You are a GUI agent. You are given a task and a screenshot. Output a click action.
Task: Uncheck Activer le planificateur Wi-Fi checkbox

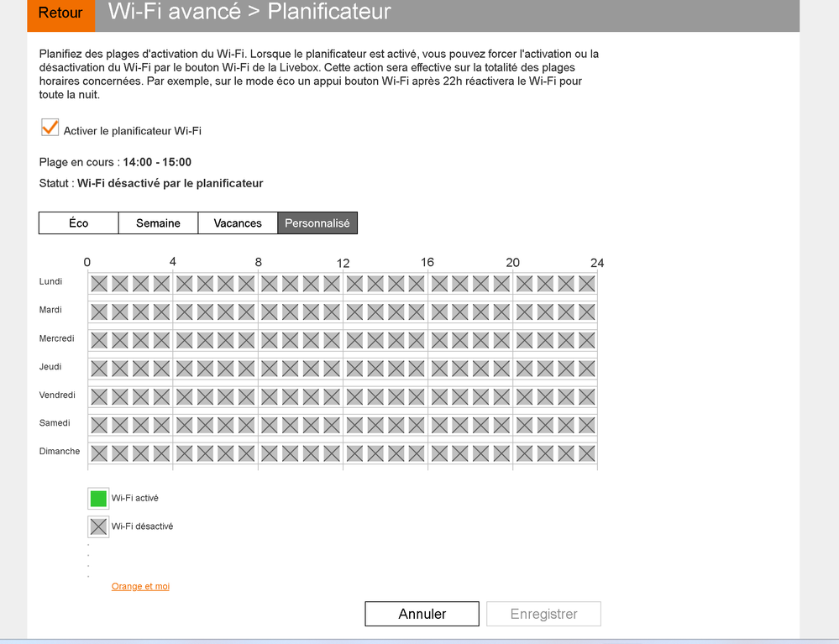tap(50, 128)
